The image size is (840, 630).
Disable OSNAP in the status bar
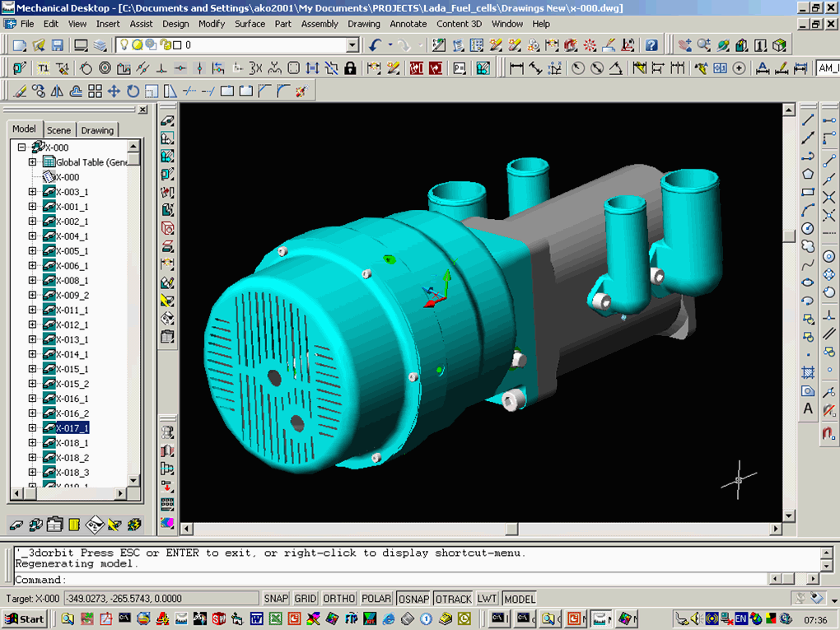tap(413, 599)
